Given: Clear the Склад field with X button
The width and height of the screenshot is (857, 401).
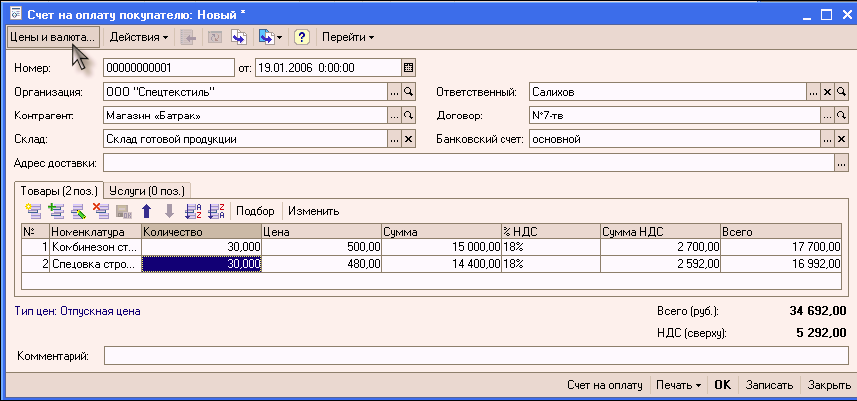Looking at the screenshot, I should pyautogui.click(x=408, y=139).
